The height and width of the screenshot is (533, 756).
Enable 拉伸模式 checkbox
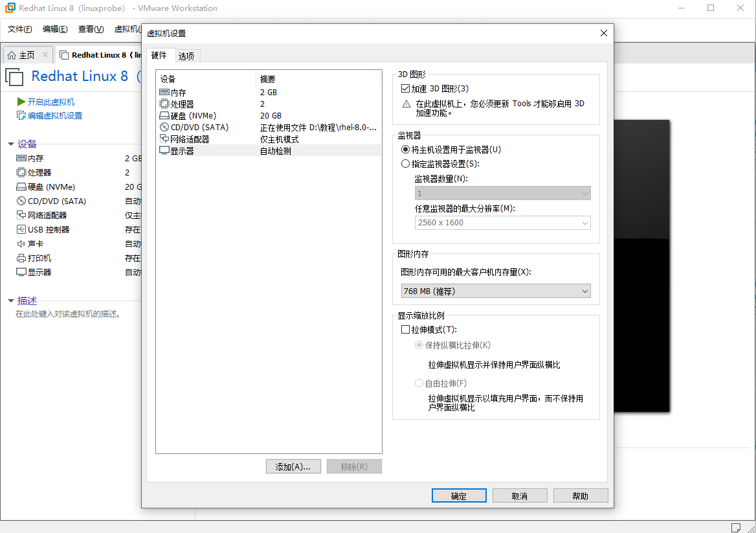pyautogui.click(x=405, y=330)
